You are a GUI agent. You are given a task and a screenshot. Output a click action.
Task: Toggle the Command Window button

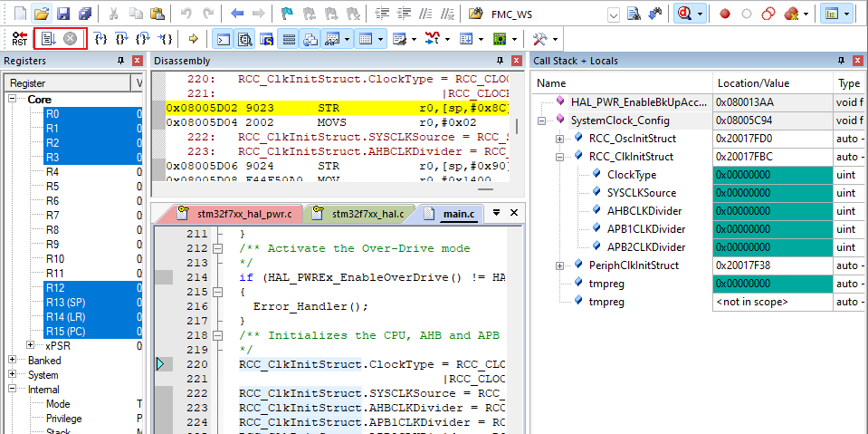click(224, 39)
